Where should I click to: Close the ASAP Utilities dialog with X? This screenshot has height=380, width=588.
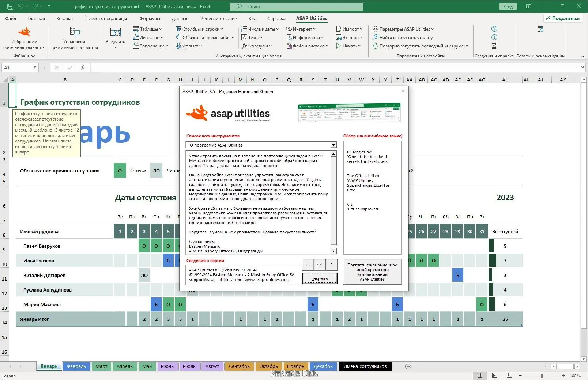(403, 91)
